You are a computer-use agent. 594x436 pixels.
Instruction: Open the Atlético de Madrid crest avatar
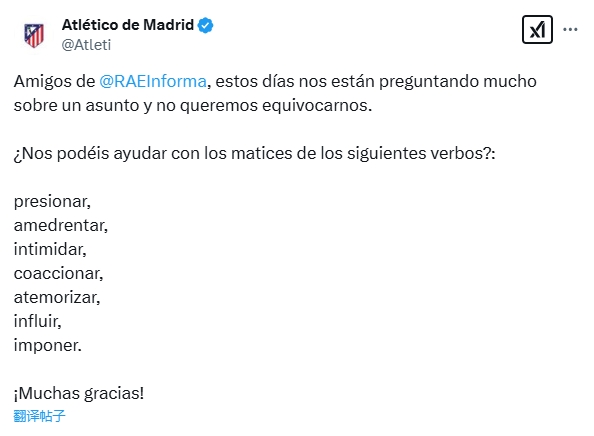click(34, 36)
